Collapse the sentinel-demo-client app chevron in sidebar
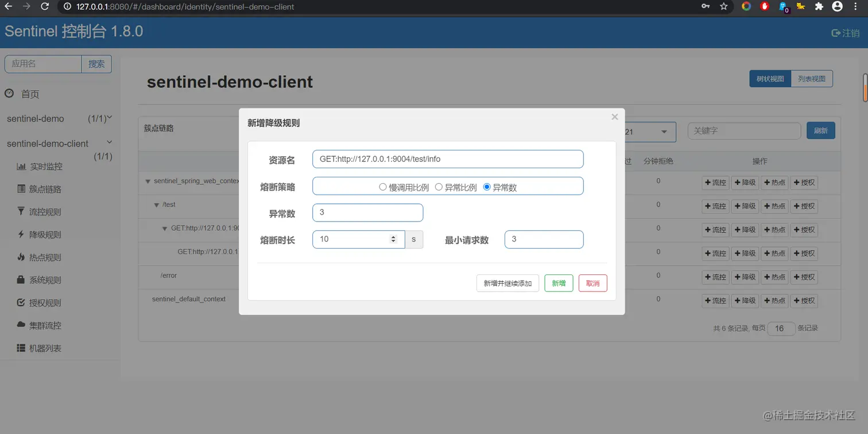Image resolution: width=868 pixels, height=434 pixels. click(110, 142)
